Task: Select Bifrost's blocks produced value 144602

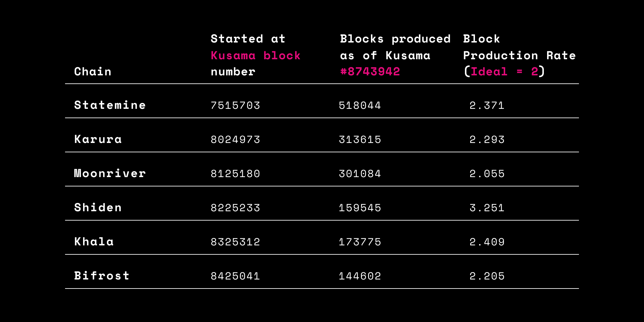Action: tap(360, 276)
